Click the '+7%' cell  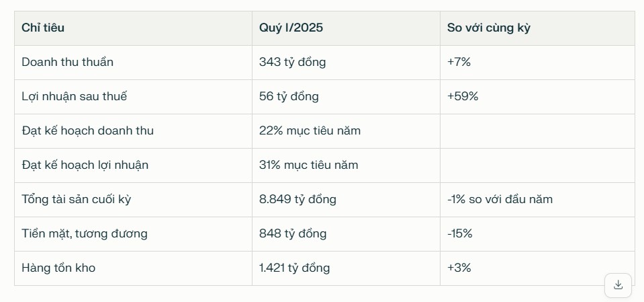pos(459,62)
